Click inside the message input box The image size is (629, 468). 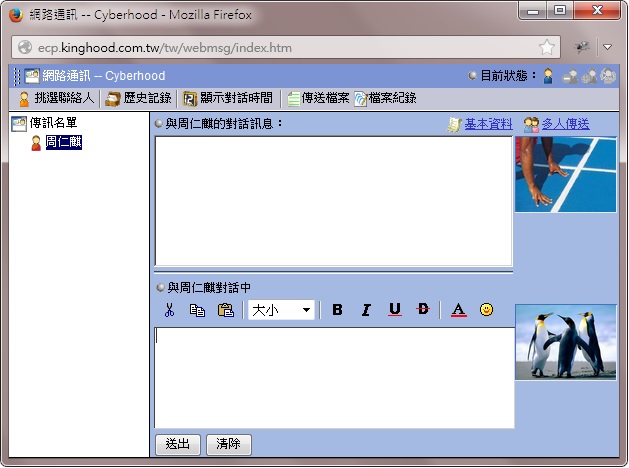click(333, 378)
